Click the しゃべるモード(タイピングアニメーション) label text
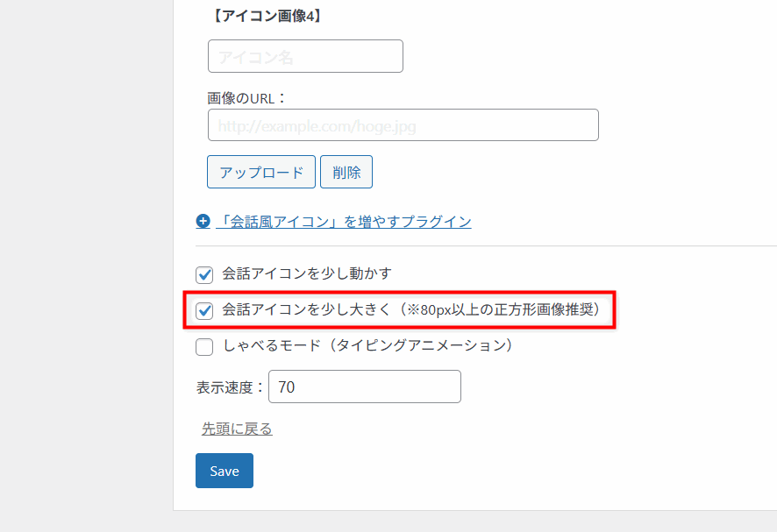The width and height of the screenshot is (777, 532). point(367,345)
